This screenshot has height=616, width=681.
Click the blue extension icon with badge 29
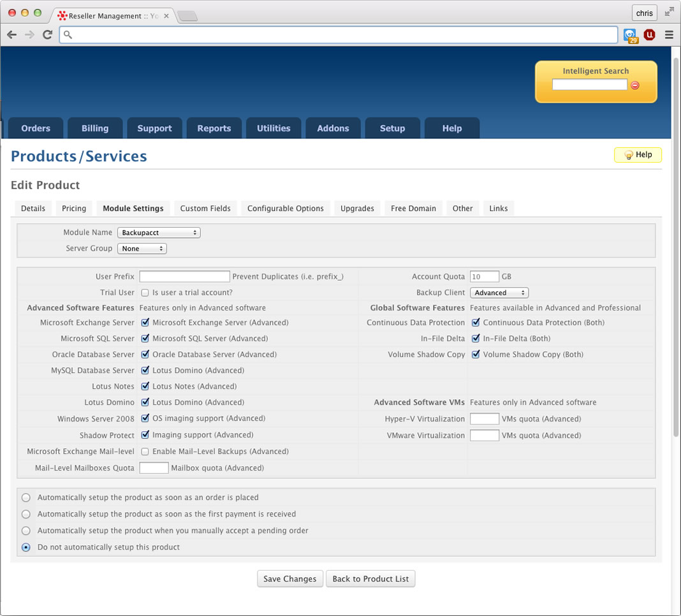pos(631,36)
